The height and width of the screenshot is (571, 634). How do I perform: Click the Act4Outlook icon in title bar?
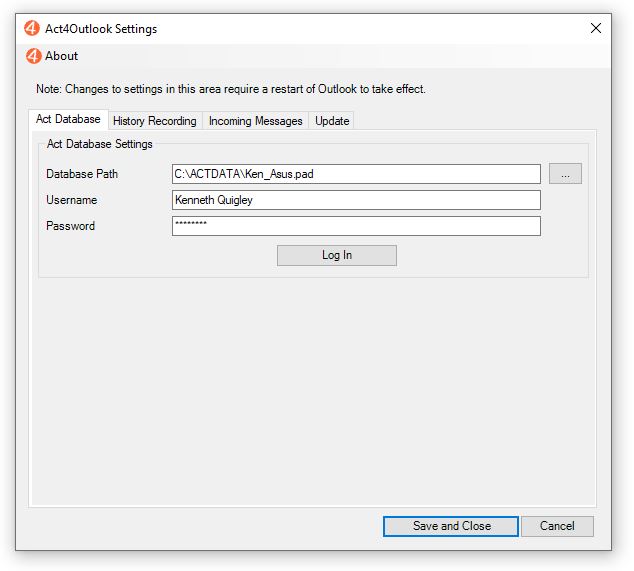click(32, 28)
